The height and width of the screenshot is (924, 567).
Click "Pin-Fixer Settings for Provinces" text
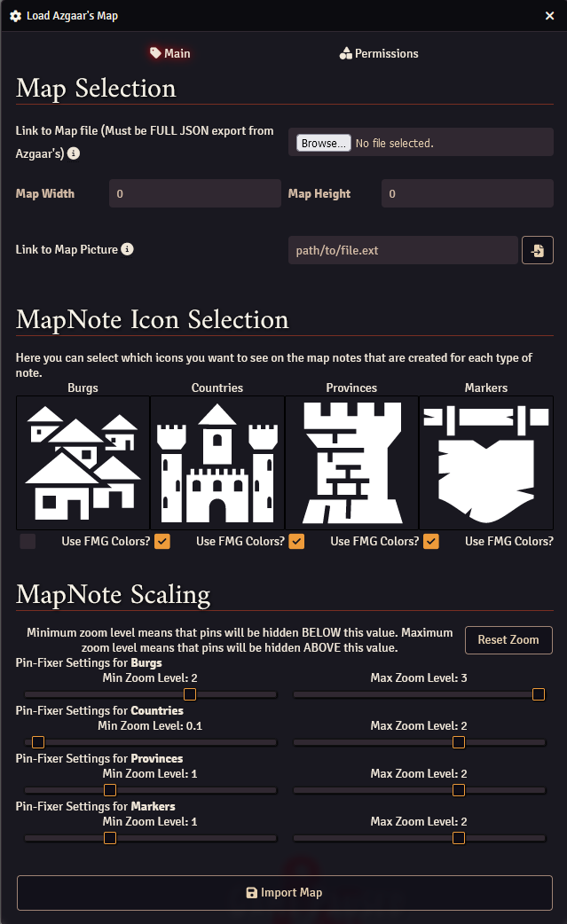(x=99, y=758)
